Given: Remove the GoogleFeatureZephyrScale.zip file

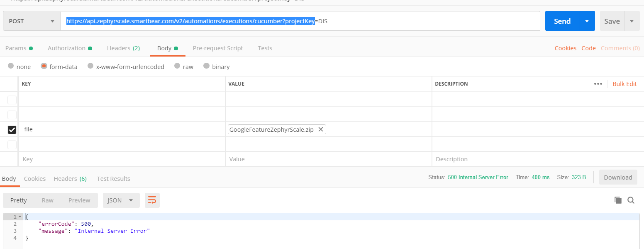Looking at the screenshot, I should [x=321, y=129].
